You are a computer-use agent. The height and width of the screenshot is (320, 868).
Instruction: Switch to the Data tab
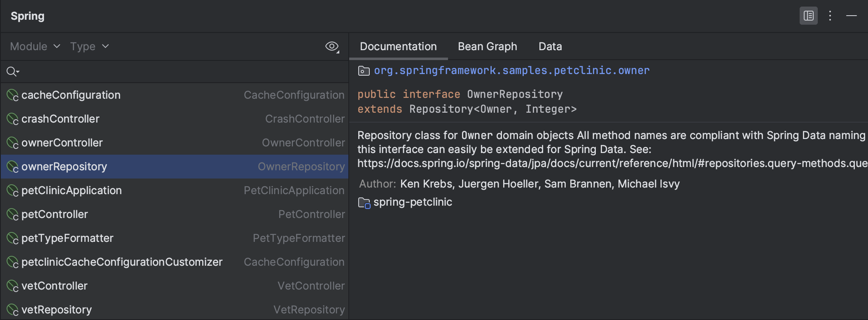[x=550, y=46]
